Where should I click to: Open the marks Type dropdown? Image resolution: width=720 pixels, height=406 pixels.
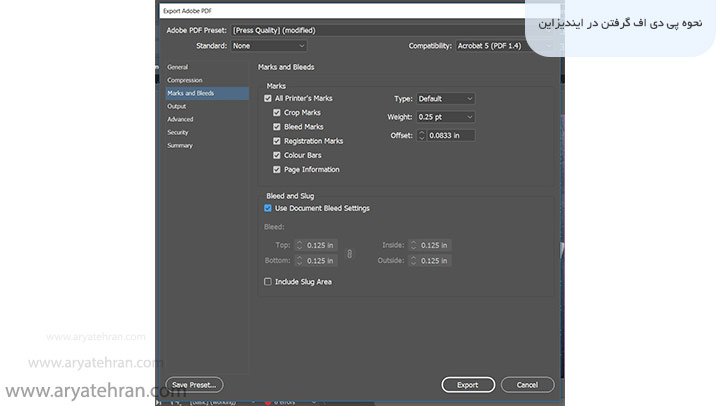445,99
